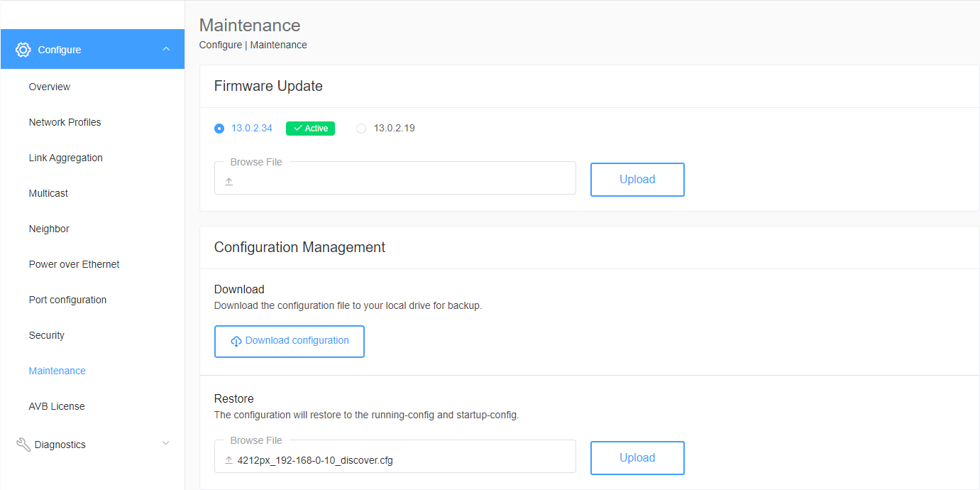Click the Download subsection heading
This screenshot has height=490, width=980.
point(239,289)
